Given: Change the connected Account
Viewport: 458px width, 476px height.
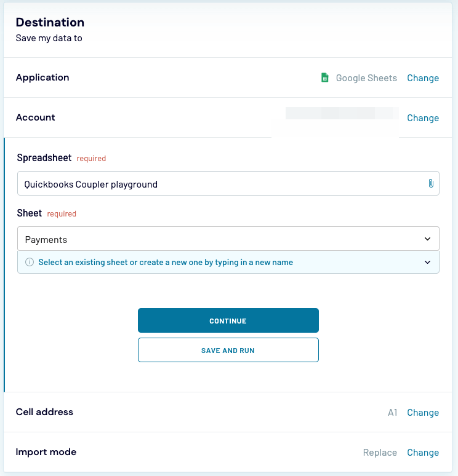Looking at the screenshot, I should 423,118.
